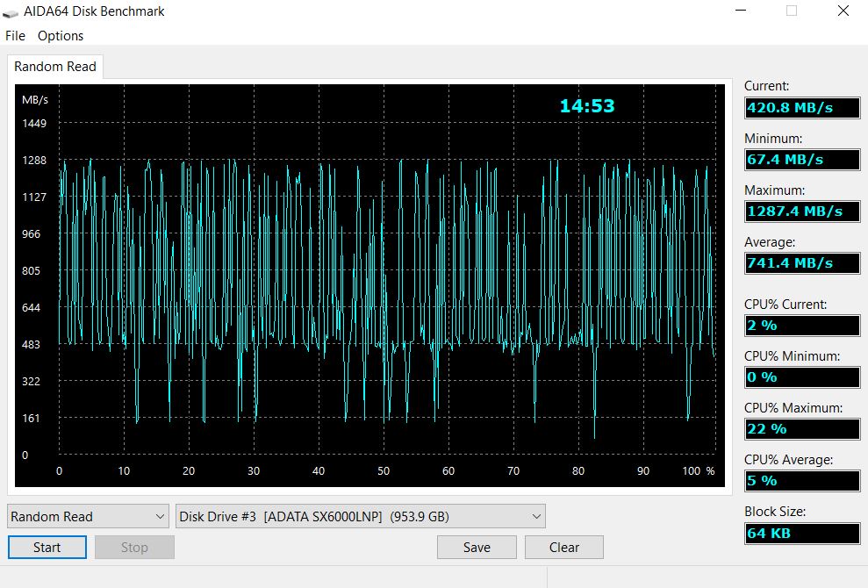Click the CPU% Minimum value 0 %
This screenshot has width=868, height=588.
click(x=802, y=377)
